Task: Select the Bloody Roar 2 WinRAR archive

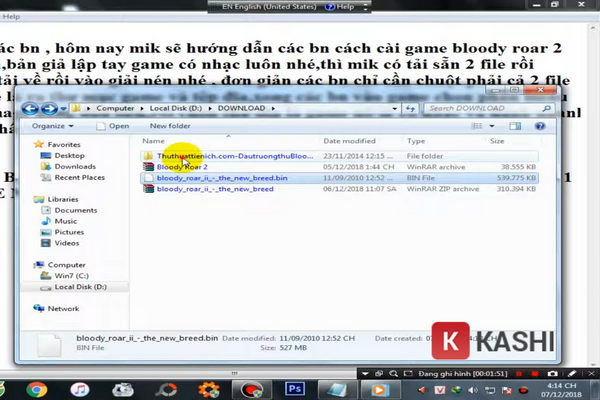Action: click(340, 167)
